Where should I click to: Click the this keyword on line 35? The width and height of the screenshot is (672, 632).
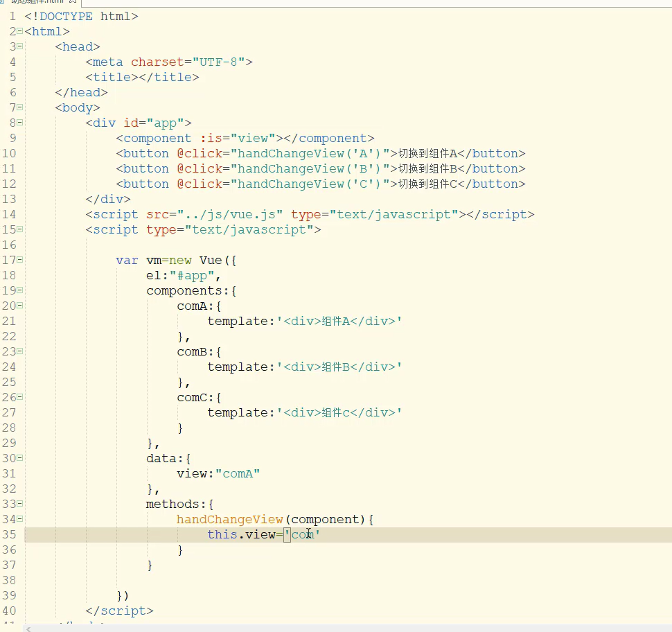[x=222, y=535]
